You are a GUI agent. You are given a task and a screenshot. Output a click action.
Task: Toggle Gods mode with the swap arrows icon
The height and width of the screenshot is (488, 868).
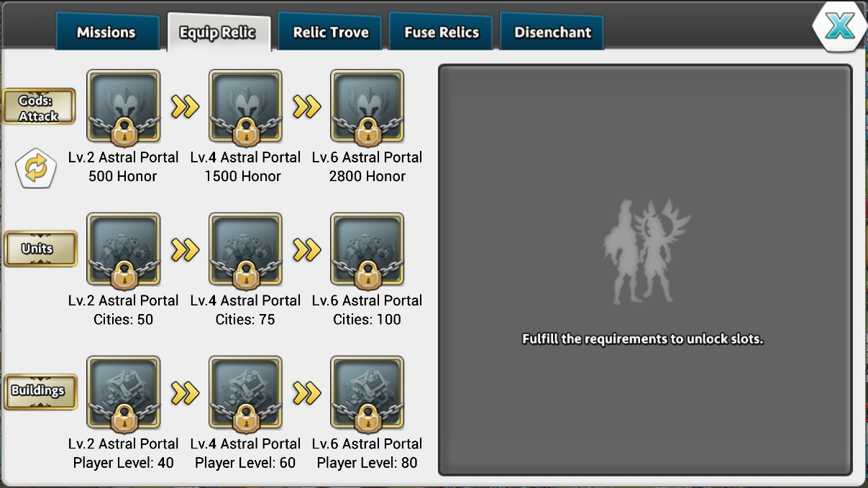coord(36,168)
